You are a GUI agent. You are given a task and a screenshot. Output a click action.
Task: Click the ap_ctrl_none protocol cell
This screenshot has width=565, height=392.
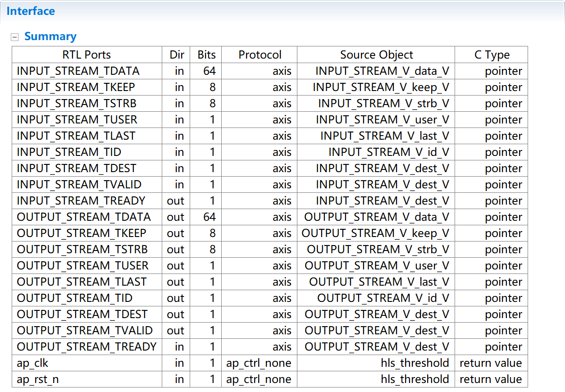(260, 363)
